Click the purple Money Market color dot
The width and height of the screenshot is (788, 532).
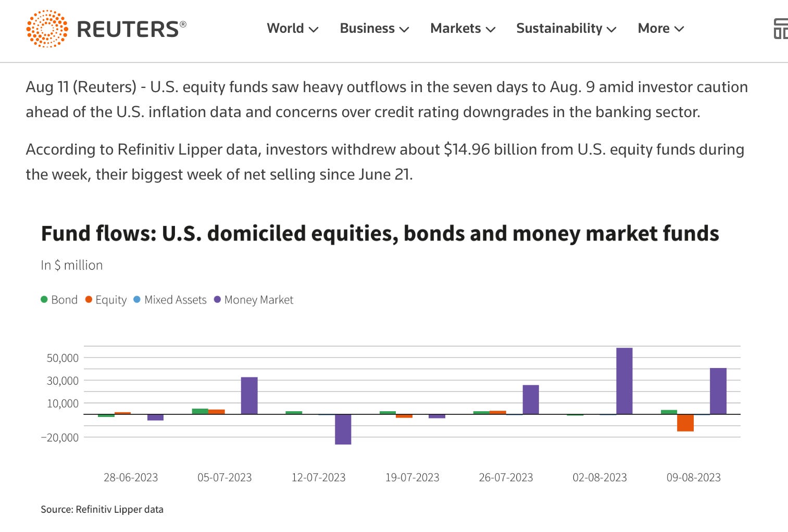click(217, 300)
